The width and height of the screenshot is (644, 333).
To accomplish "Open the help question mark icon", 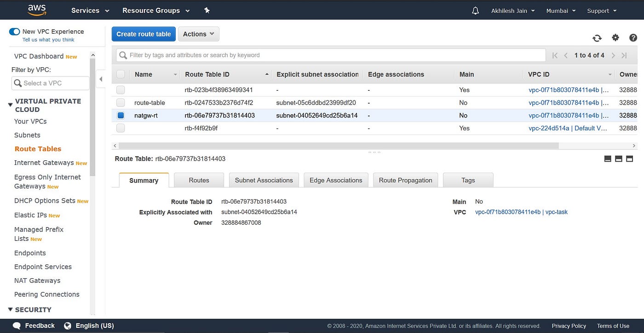I will (633, 38).
